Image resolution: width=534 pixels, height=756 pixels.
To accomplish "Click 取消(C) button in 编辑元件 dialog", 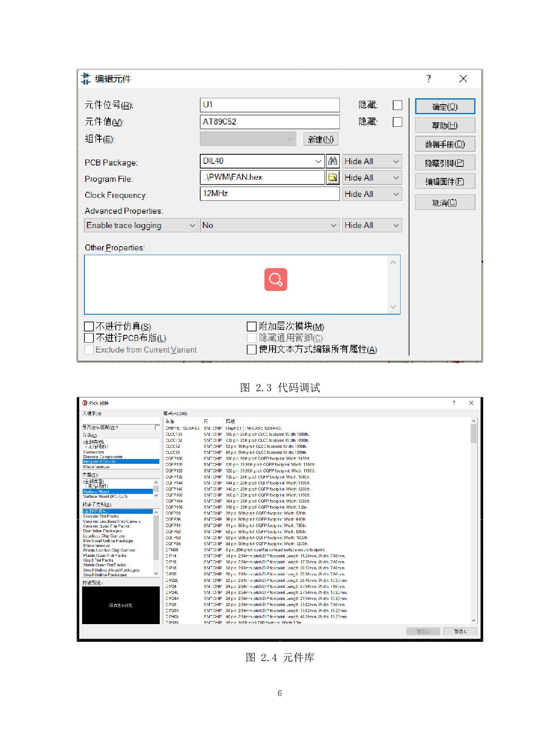I will tap(445, 203).
